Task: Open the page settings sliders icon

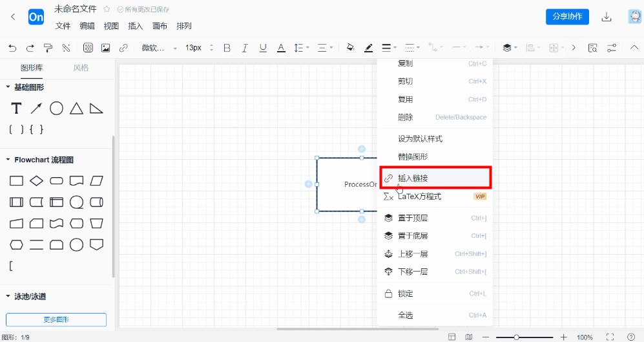Action: [612, 48]
